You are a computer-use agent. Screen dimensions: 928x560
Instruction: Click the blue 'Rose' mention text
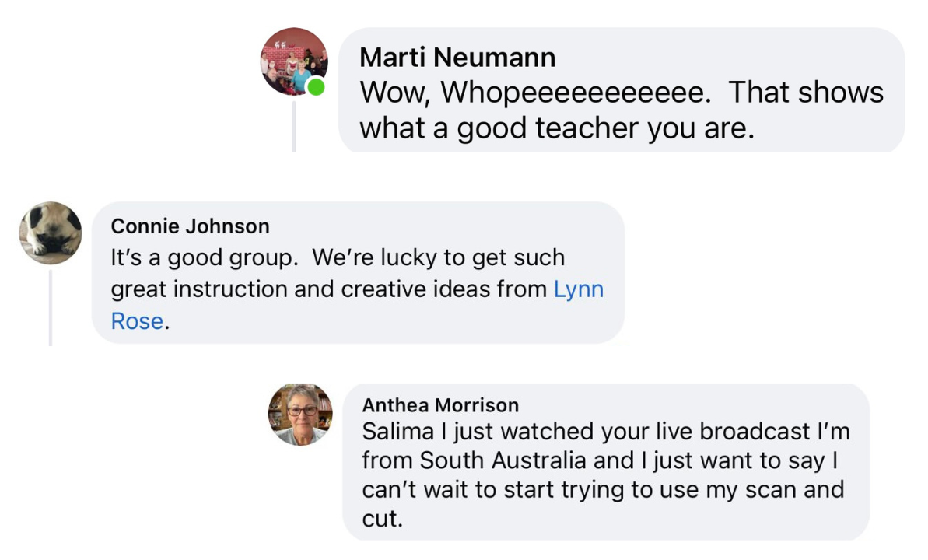point(137,321)
